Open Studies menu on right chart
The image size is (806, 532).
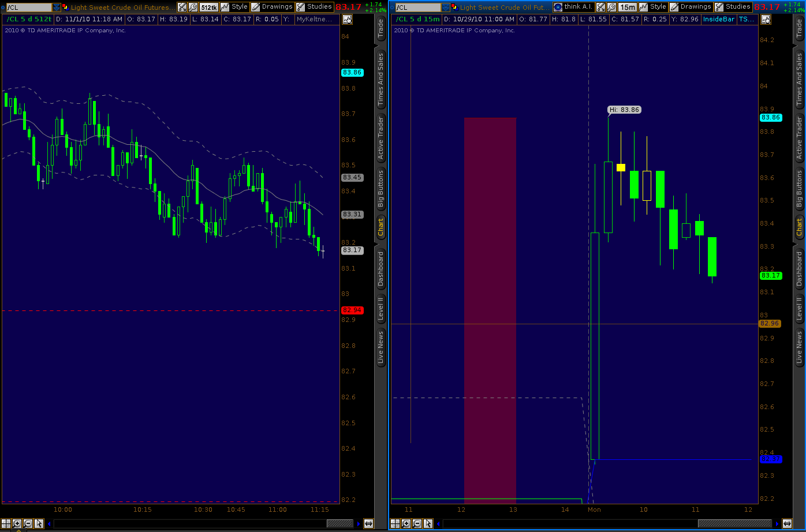coord(733,8)
